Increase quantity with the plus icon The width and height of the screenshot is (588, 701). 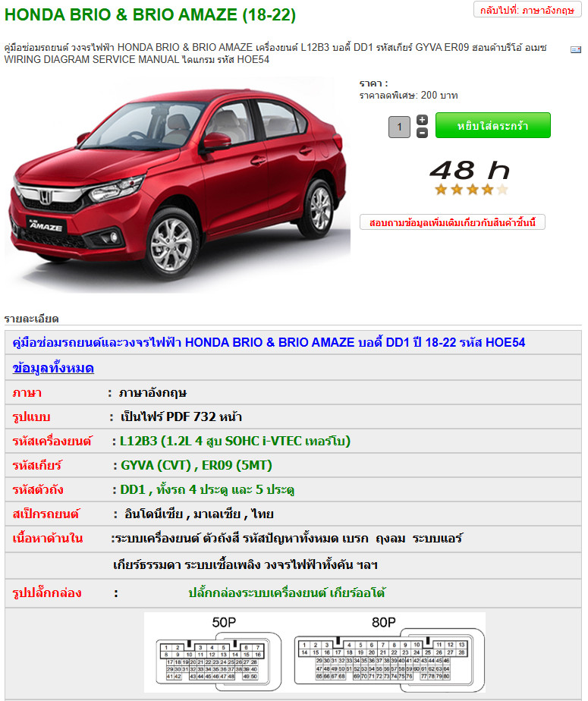click(422, 120)
